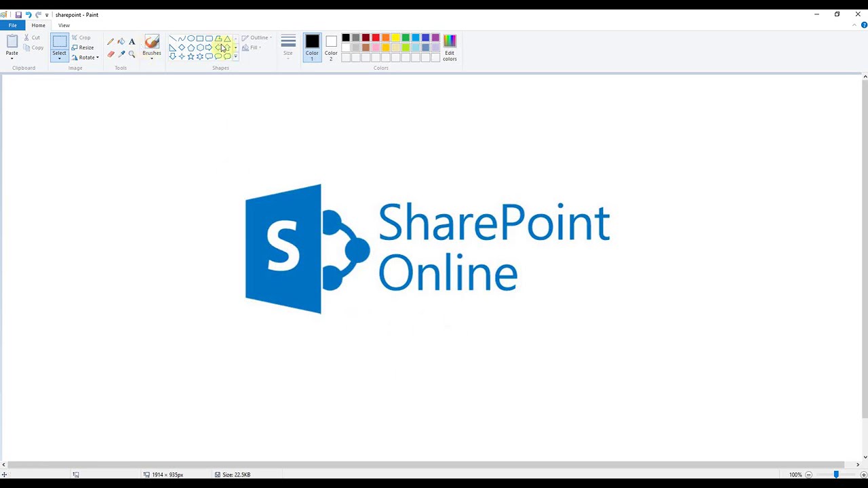Select the Color picker eyedropper tool
The image size is (868, 488).
coord(121,54)
